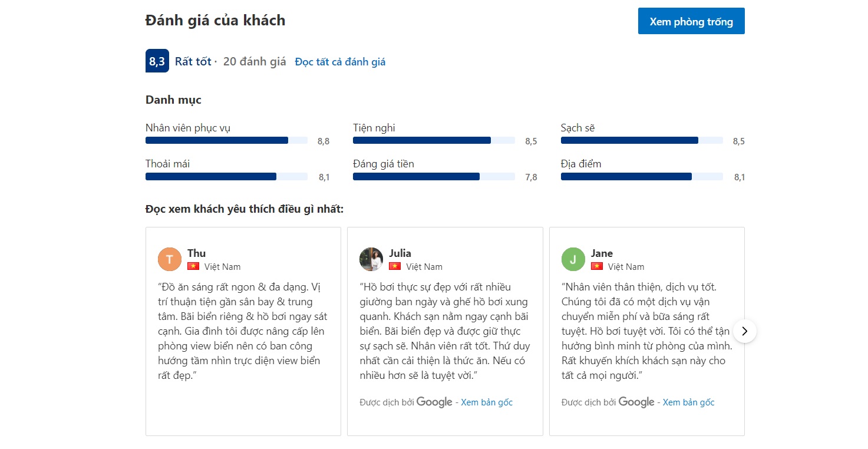Click Julia's profile photo avatar
Image resolution: width=868 pixels, height=449 pixels.
[x=371, y=259]
